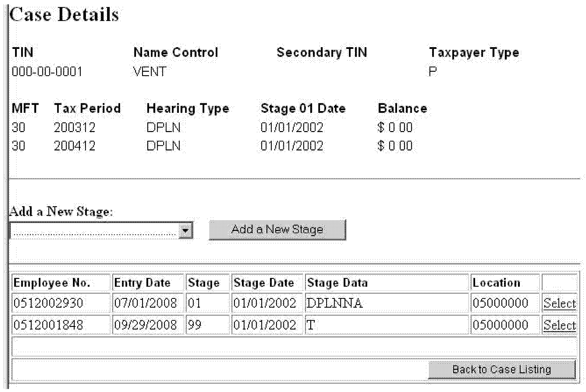Select the stage 01 row link

[x=560, y=303]
